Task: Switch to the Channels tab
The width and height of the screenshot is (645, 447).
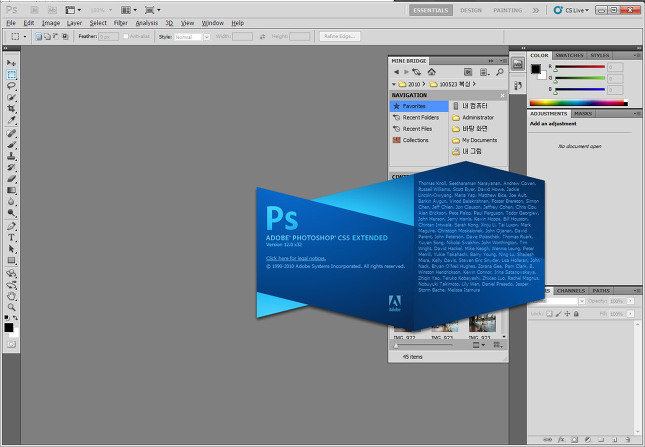Action: [571, 291]
